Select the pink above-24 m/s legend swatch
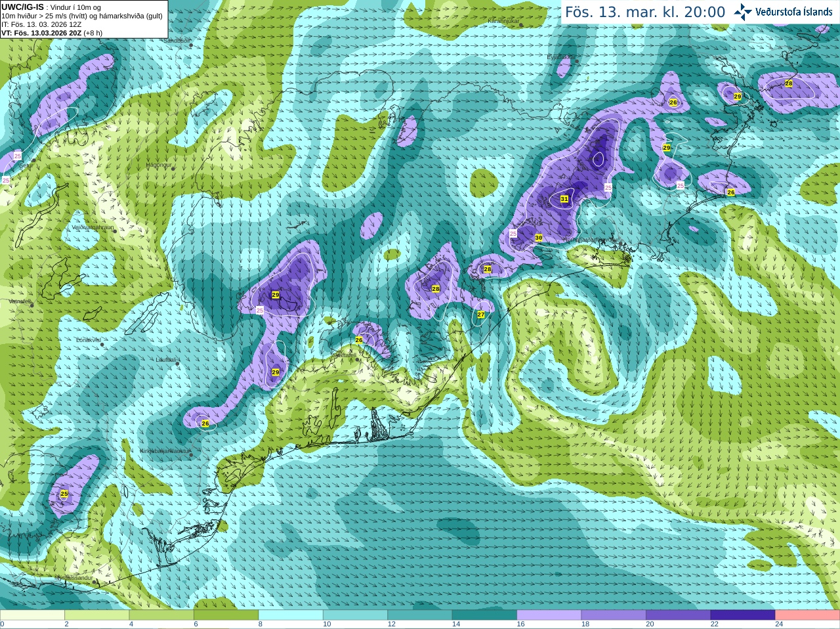 808,615
